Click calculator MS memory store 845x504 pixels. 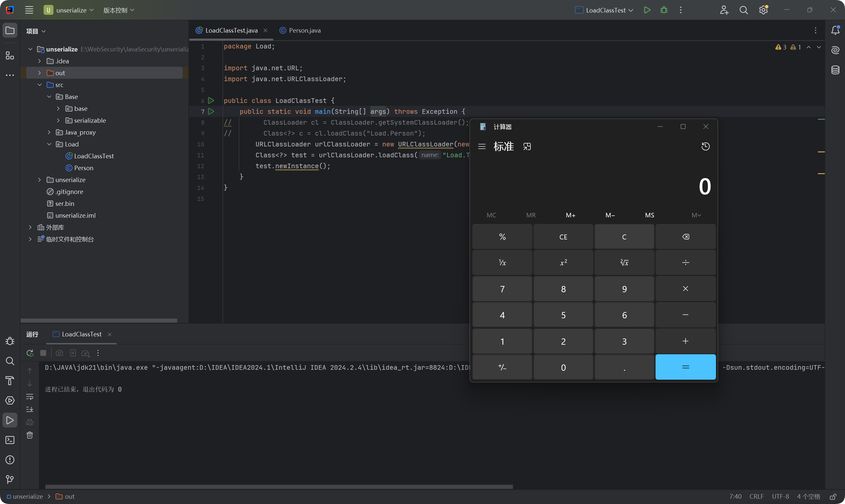coord(649,215)
